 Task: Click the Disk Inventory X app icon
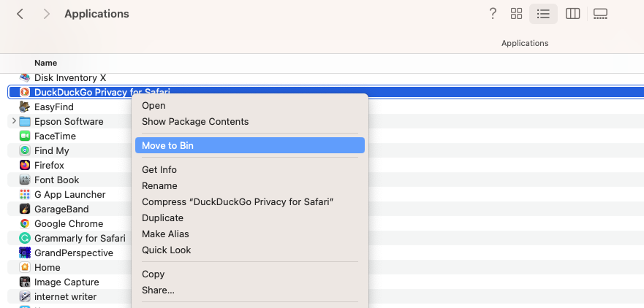point(25,77)
